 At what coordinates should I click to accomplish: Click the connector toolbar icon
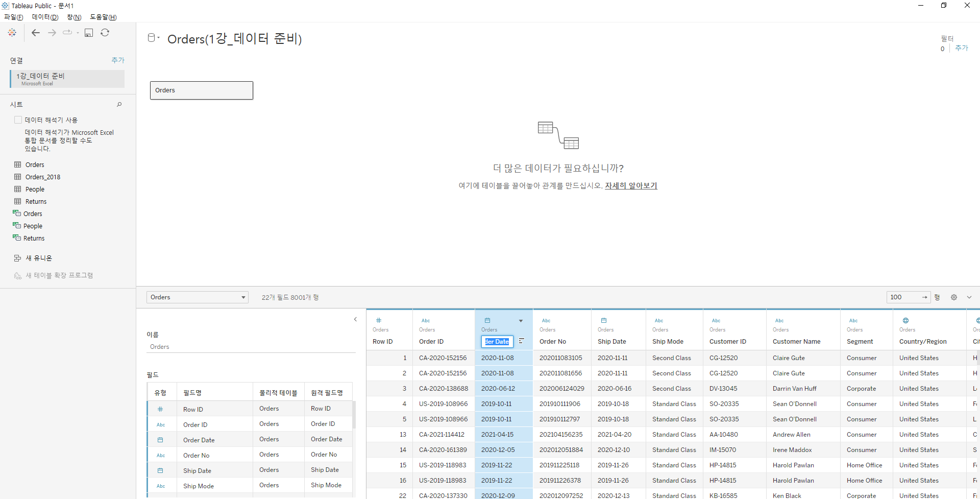pyautogui.click(x=67, y=32)
